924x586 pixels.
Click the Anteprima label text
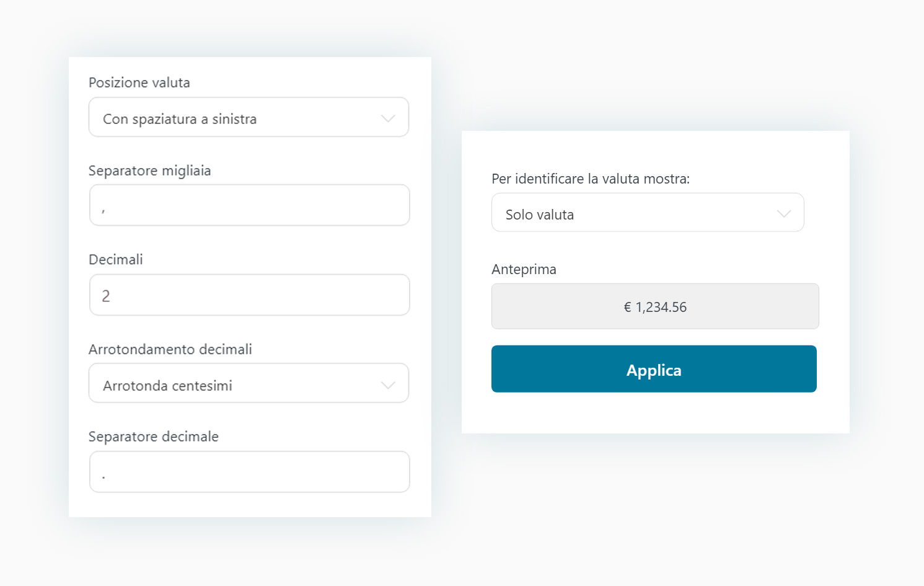[x=524, y=270]
